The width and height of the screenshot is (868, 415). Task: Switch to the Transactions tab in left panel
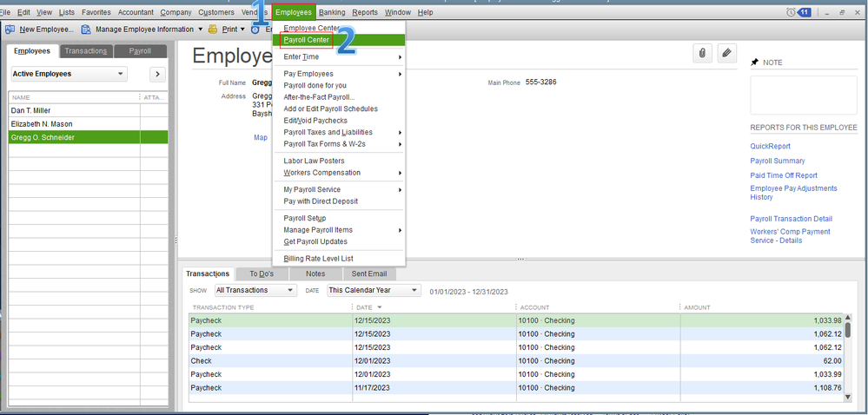click(x=86, y=51)
